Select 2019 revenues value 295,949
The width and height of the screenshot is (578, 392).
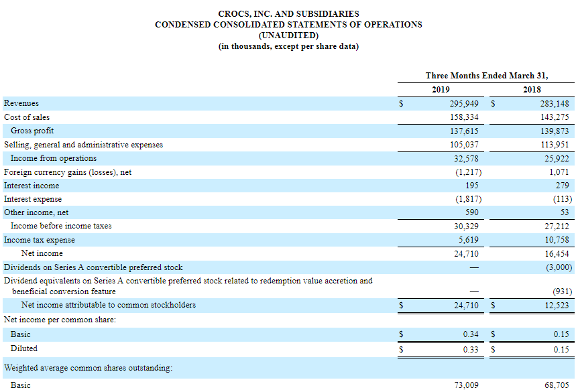tap(464, 104)
